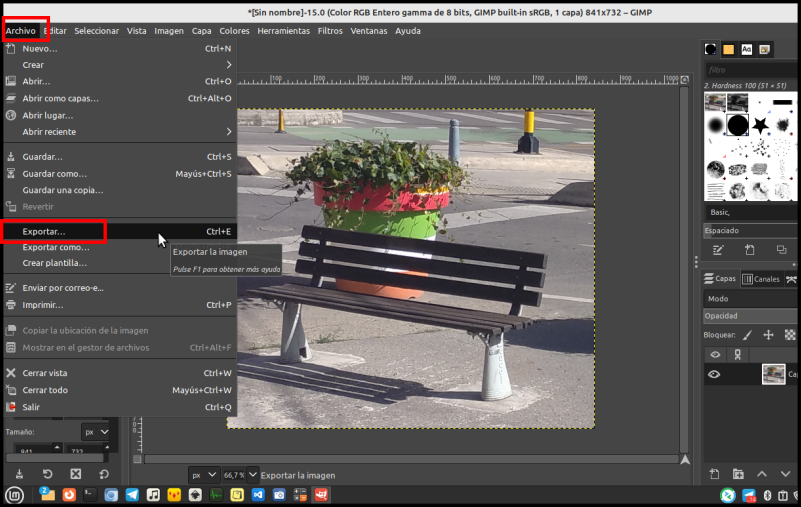The image size is (801, 507).
Task: Toggle lock alpha channel checkerboard icon
Action: pos(790,335)
